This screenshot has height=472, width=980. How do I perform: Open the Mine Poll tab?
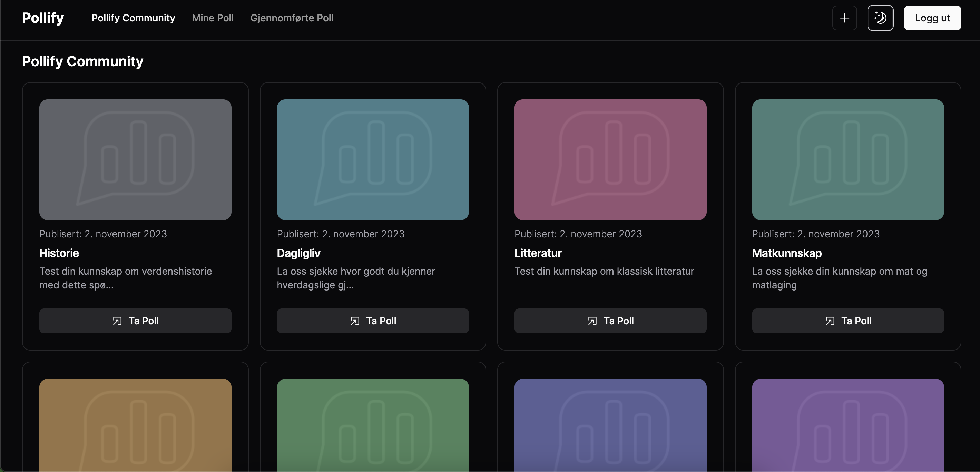[x=213, y=18]
